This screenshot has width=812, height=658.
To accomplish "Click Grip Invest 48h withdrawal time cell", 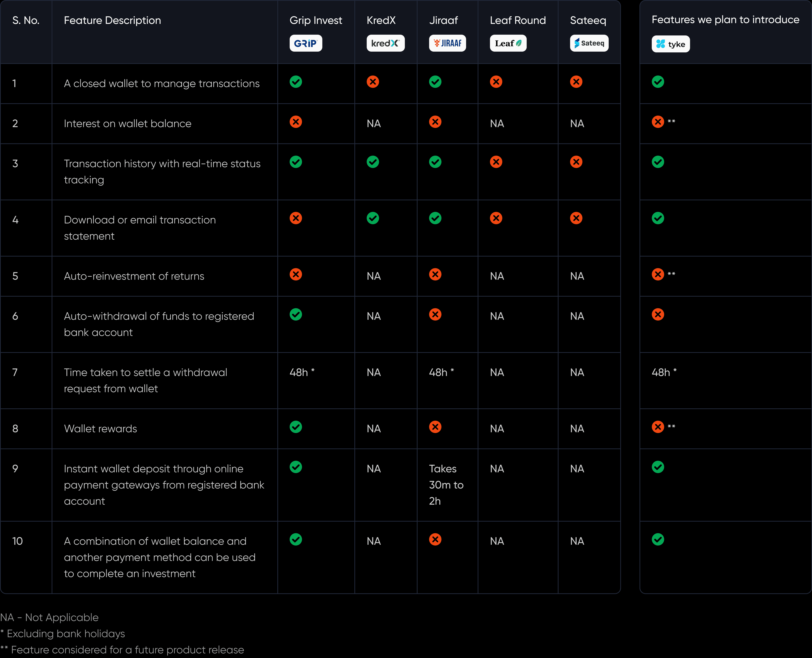I will pos(302,372).
